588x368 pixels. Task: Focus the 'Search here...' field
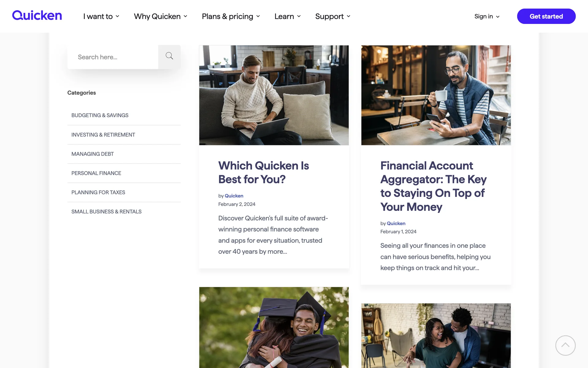113,57
